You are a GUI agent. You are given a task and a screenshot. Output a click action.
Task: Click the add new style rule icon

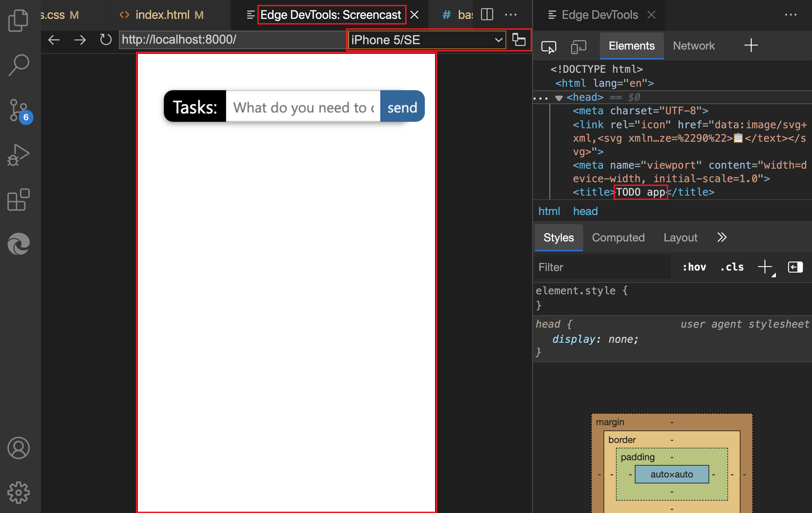tap(765, 267)
